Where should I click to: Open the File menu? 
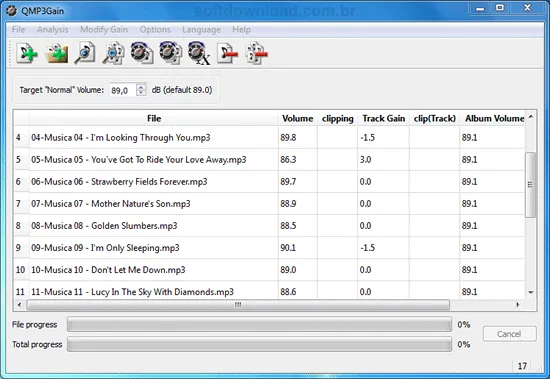pos(19,29)
